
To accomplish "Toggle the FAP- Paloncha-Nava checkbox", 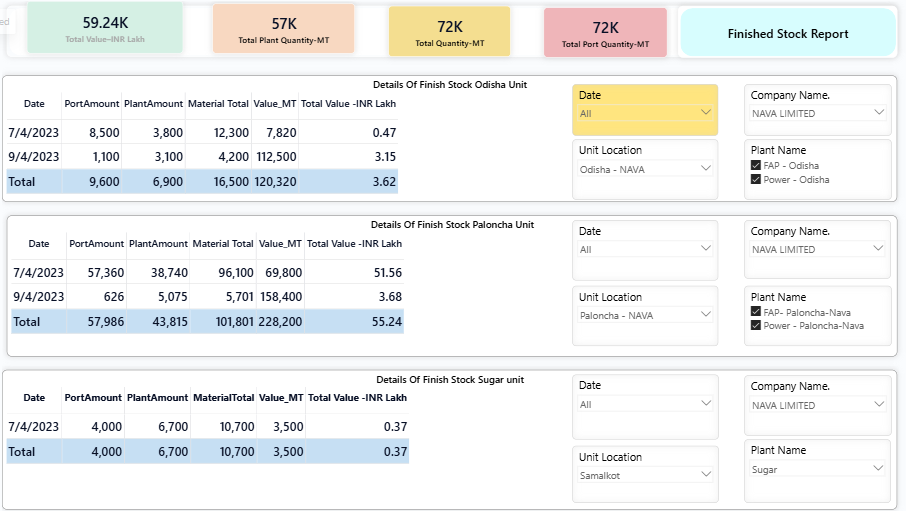I will (x=756, y=312).
